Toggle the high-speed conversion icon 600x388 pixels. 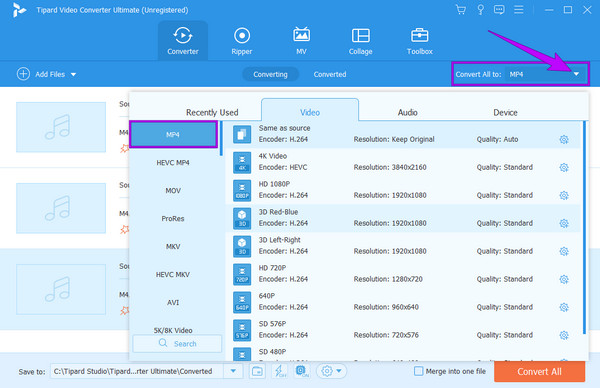click(x=302, y=371)
